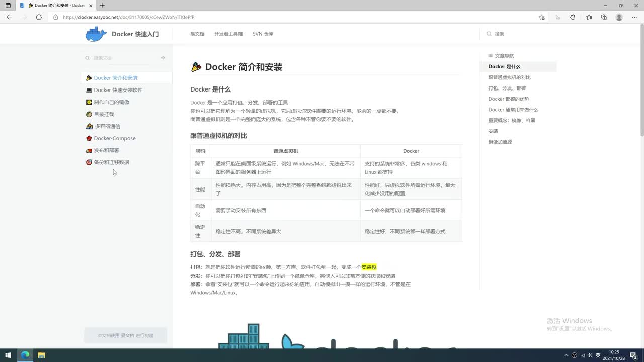Open volume control tray icon
This screenshot has width=644, height=362.
pos(590,355)
